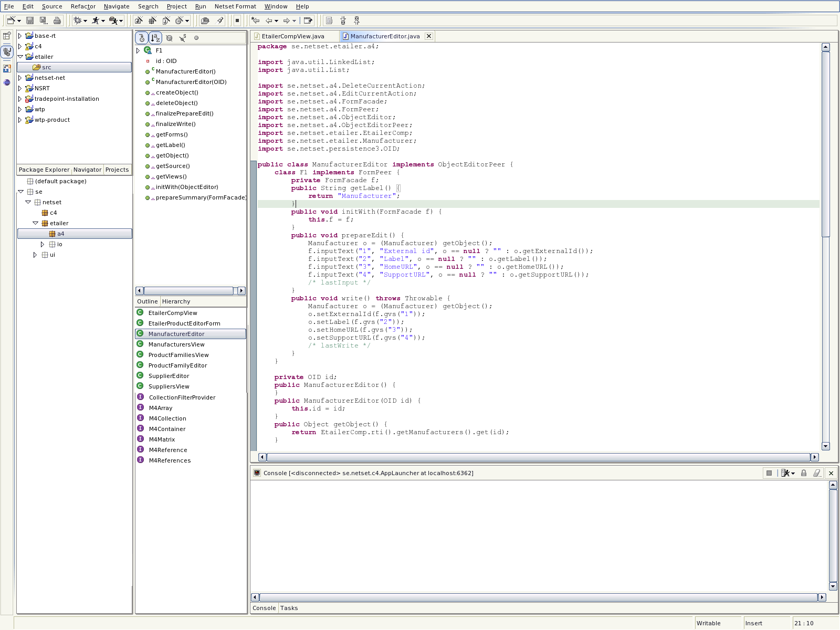This screenshot has height=630, width=840.
Task: Select M4Collection interface in the list
Action: pyautogui.click(x=167, y=418)
